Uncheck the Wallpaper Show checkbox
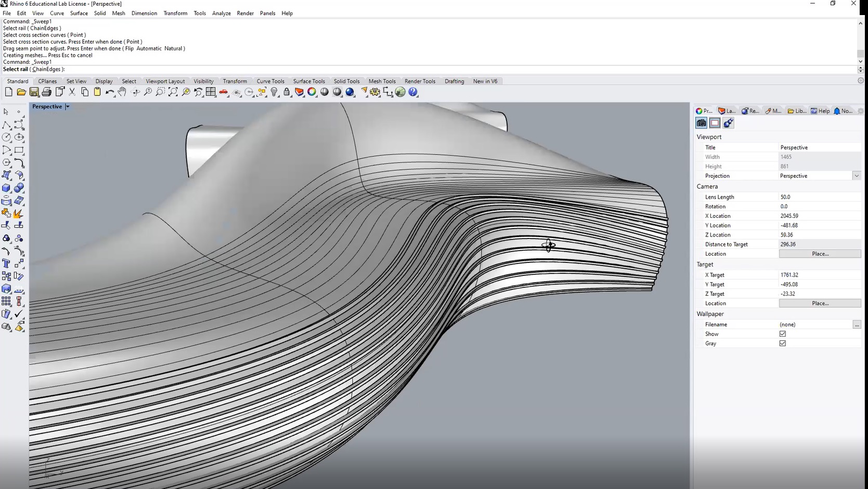This screenshot has width=868, height=489. point(782,334)
